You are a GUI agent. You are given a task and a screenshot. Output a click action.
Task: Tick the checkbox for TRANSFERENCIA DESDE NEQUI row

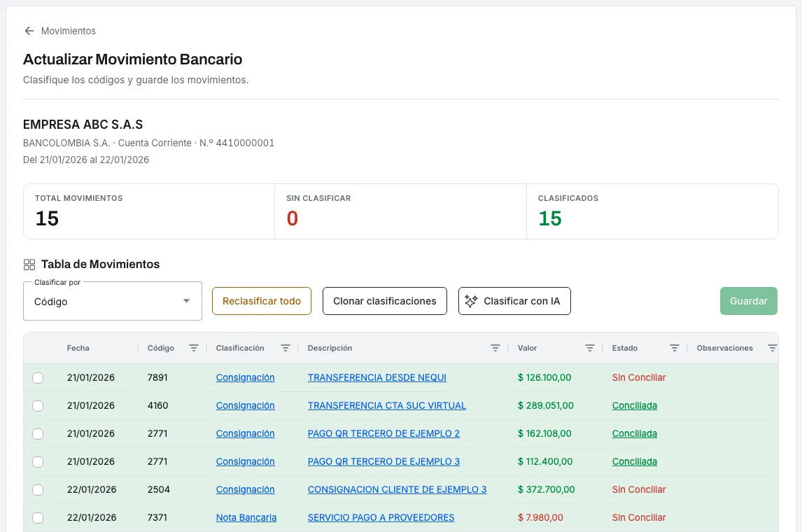[38, 378]
